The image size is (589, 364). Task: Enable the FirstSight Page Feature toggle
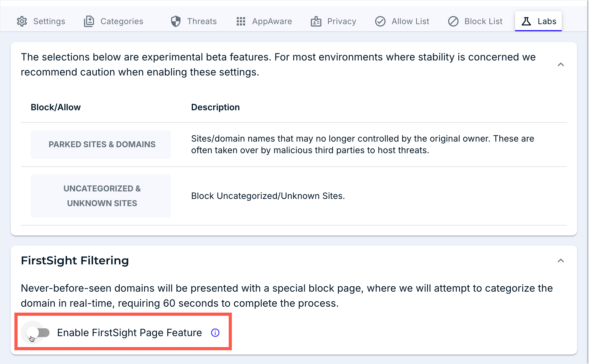[x=38, y=333]
